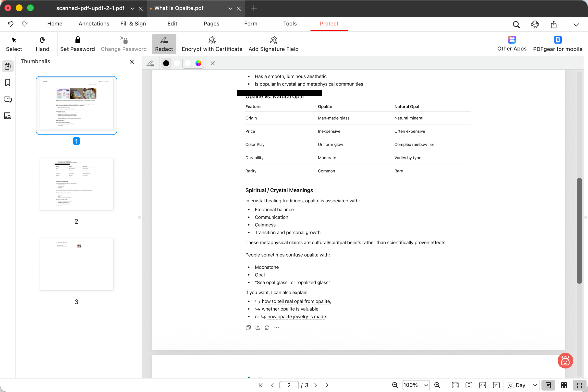Click the support headset icon
The image size is (588, 392).
tap(535, 24)
